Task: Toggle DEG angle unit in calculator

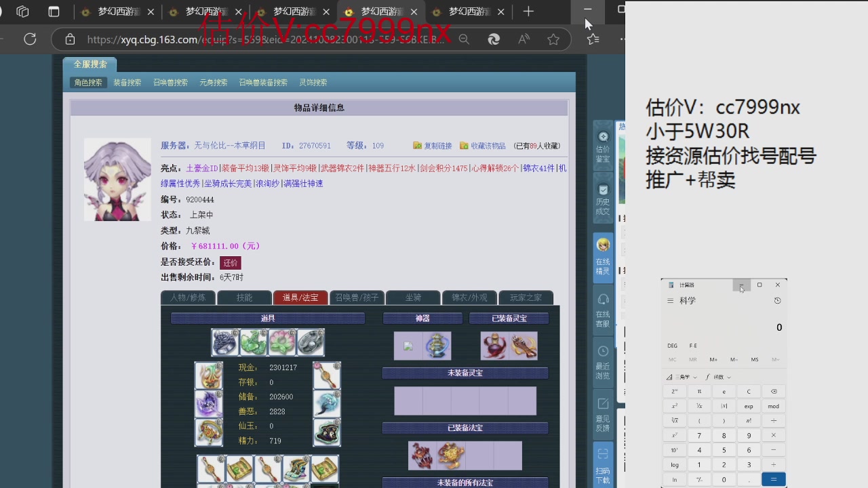Action: click(x=673, y=346)
